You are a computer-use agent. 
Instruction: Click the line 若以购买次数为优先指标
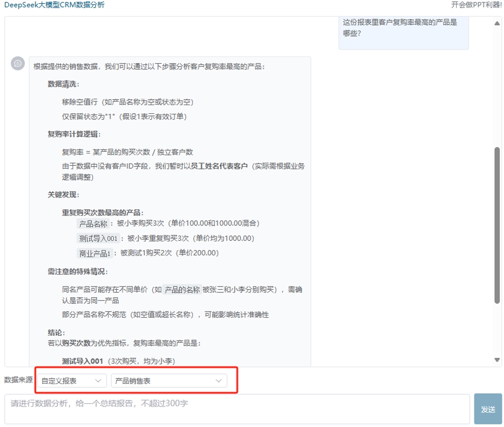[x=124, y=343]
